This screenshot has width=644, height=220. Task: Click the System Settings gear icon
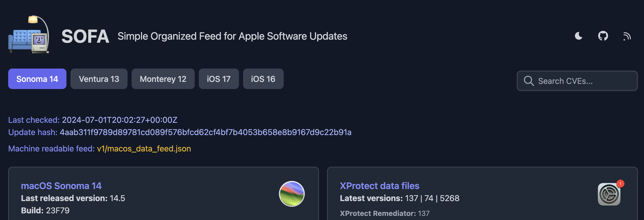(609, 194)
